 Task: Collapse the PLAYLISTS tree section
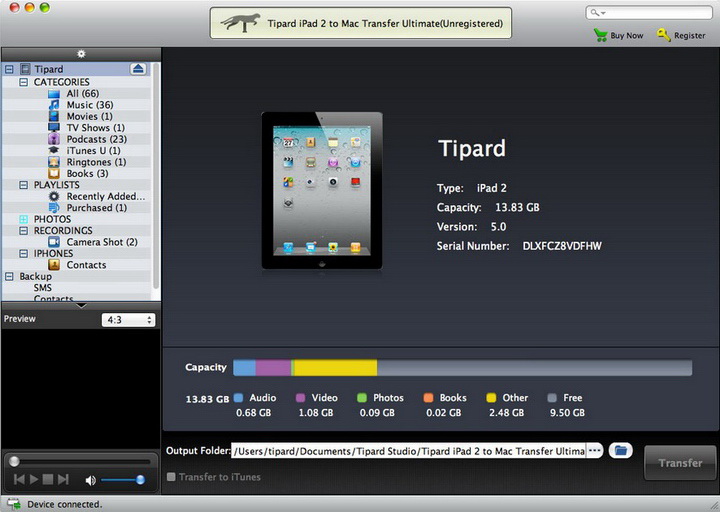23,185
